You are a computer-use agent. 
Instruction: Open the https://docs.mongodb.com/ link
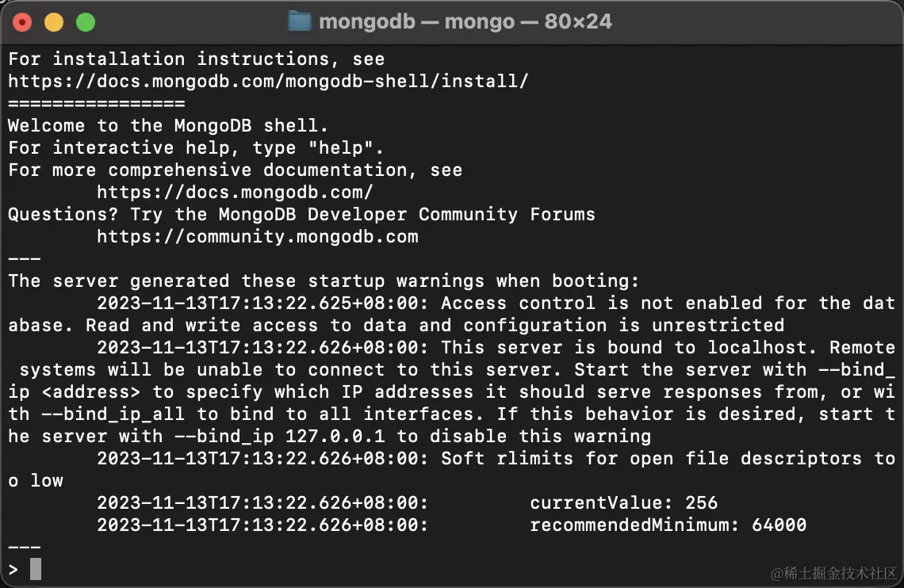click(235, 192)
